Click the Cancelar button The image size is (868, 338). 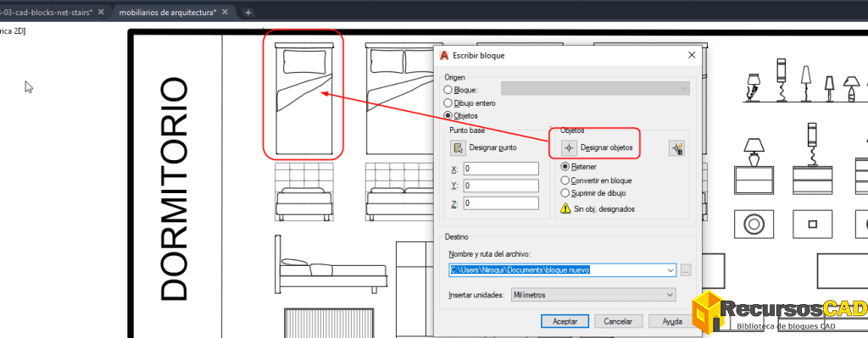618,321
